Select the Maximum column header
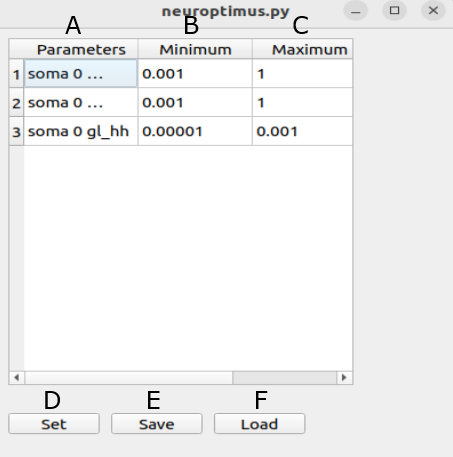Image resolution: width=453 pixels, height=457 pixels. coord(303,50)
